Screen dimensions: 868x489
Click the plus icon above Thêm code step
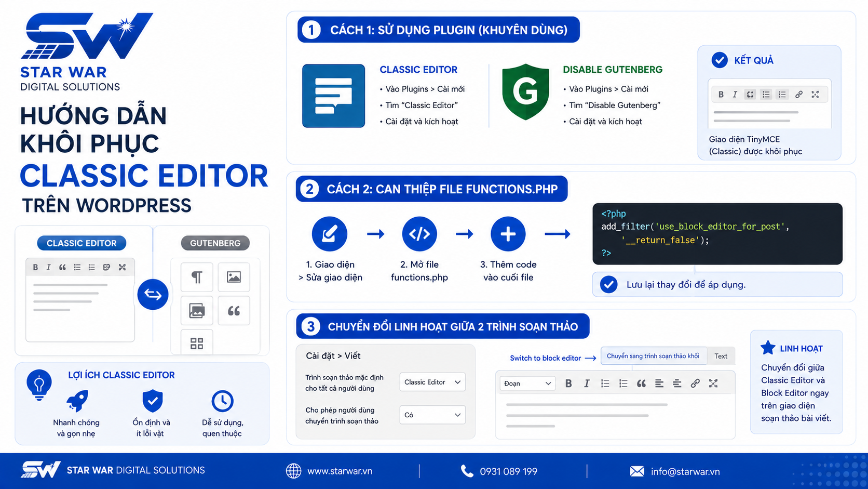[x=508, y=234]
